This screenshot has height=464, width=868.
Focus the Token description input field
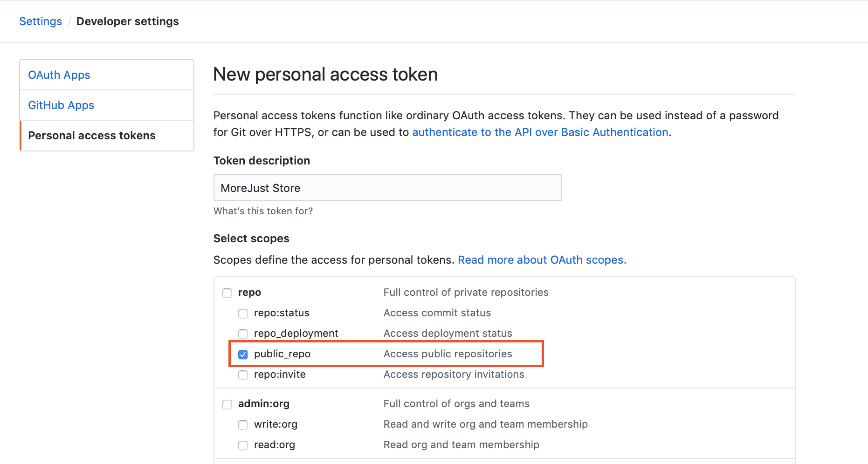pos(387,188)
